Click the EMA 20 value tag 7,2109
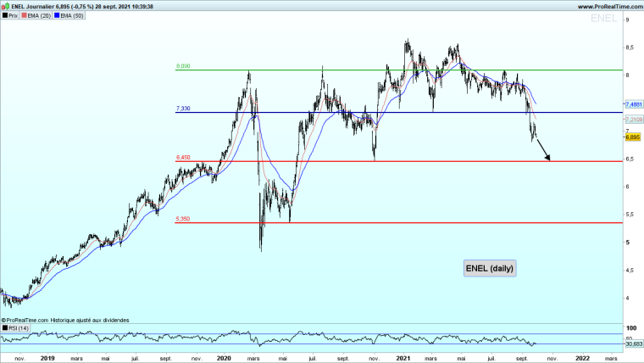644x363 pixels. tap(634, 120)
